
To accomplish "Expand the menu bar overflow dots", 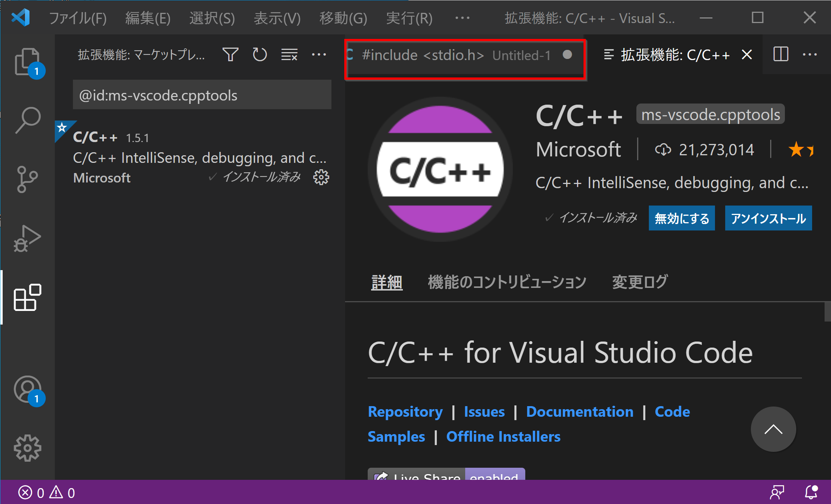I will 462,18.
